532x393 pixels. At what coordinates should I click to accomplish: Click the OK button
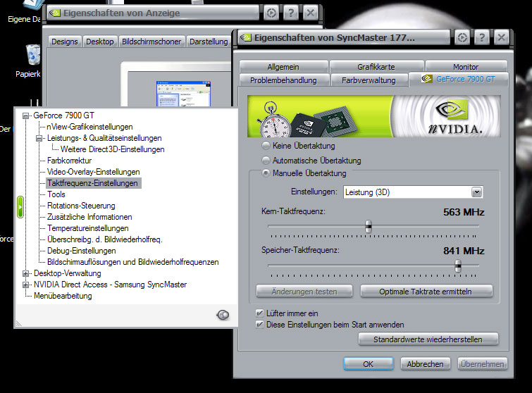368,364
